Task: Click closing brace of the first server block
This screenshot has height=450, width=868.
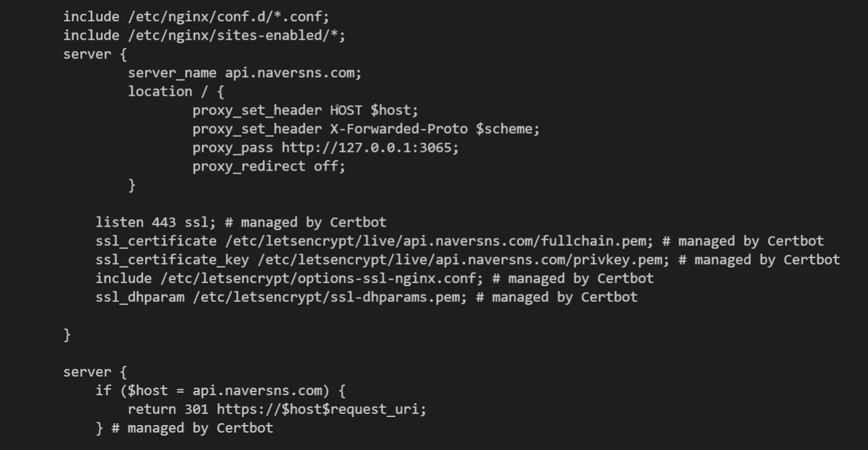Action: click(67, 335)
